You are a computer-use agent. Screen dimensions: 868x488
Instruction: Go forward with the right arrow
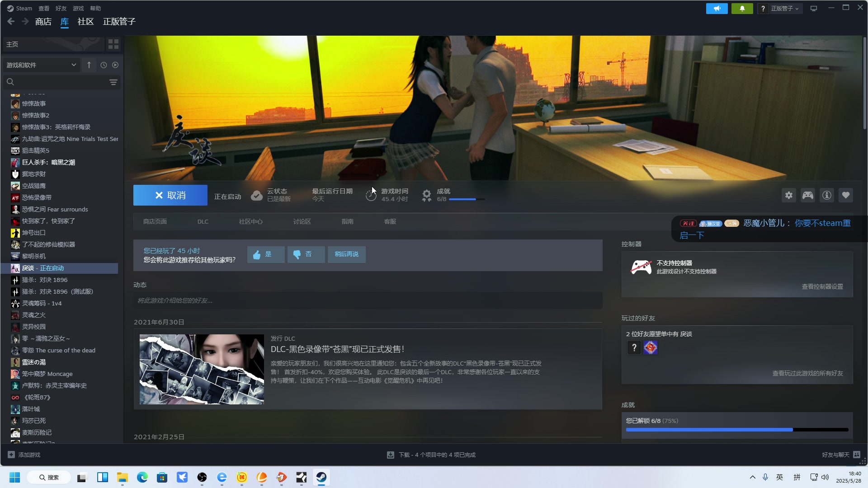click(x=25, y=21)
